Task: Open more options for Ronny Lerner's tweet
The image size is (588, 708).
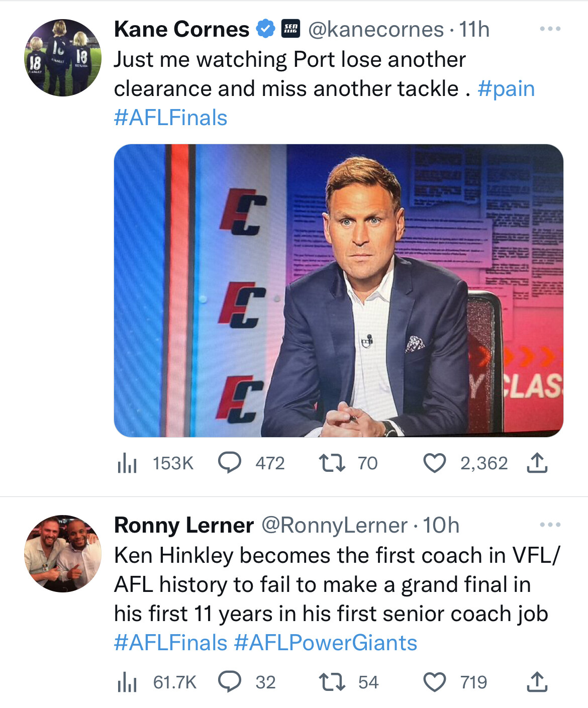Action: (550, 525)
